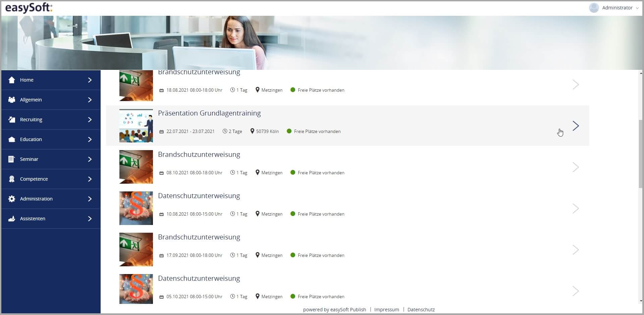Viewport: 644px width, 315px height.
Task: Open the Präsentation Grundlagentraining title
Action: coord(209,113)
